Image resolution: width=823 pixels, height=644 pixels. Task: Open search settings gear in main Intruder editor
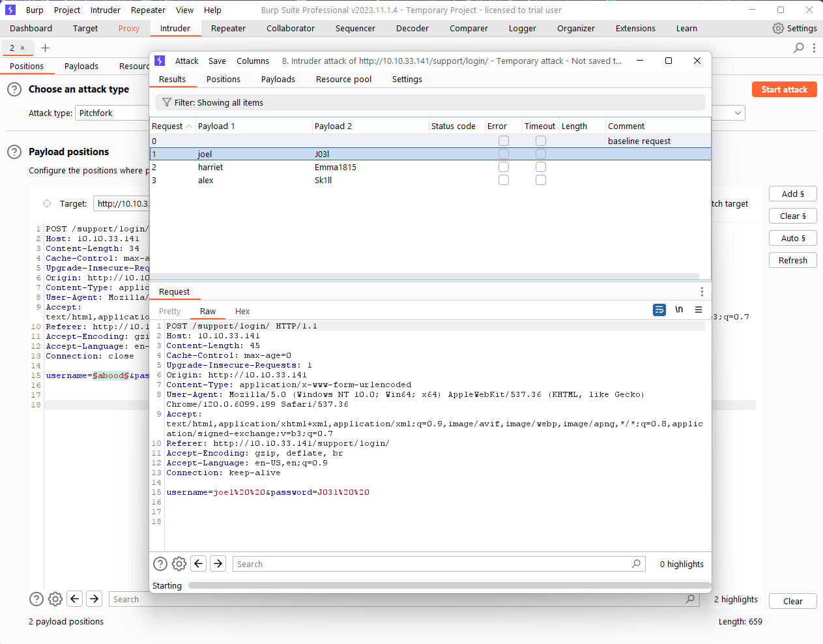[55, 599]
